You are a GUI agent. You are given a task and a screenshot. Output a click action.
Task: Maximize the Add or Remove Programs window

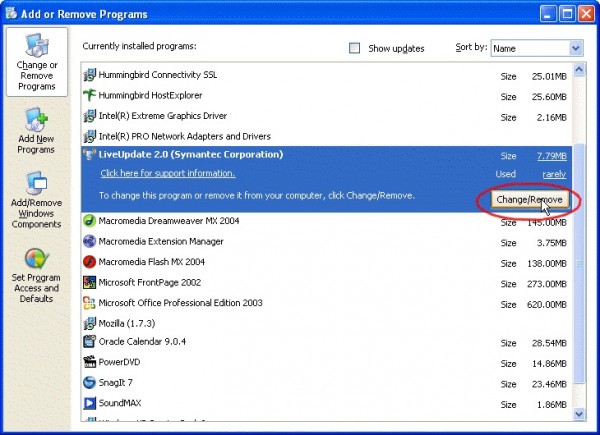pyautogui.click(x=567, y=14)
